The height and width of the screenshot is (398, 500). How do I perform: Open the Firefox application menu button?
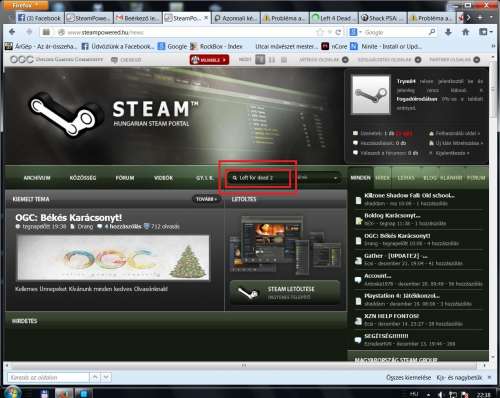(x=26, y=5)
